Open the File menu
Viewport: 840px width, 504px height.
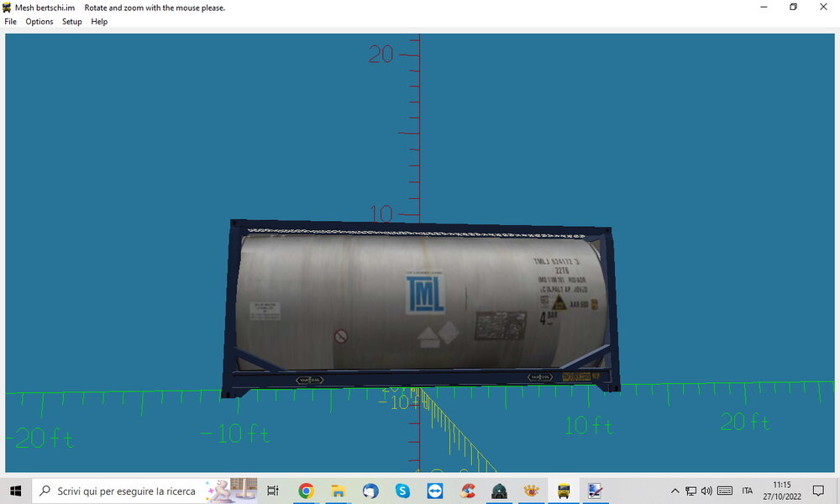[x=10, y=22]
